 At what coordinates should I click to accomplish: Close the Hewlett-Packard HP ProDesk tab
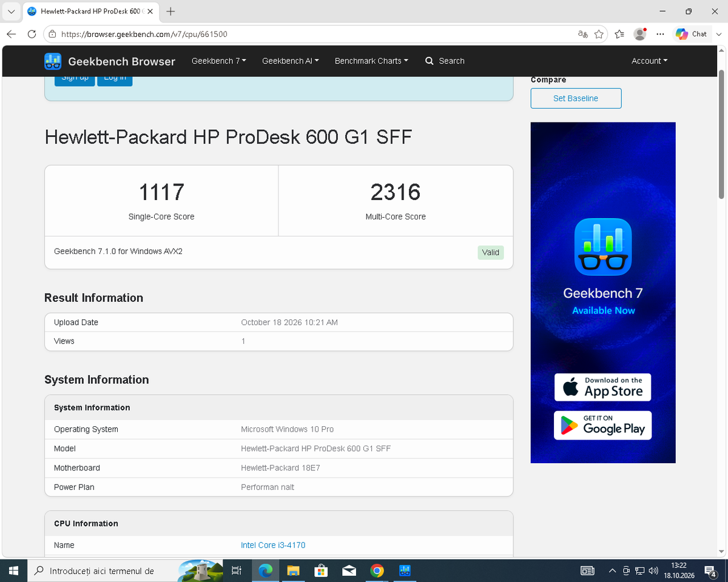point(150,12)
